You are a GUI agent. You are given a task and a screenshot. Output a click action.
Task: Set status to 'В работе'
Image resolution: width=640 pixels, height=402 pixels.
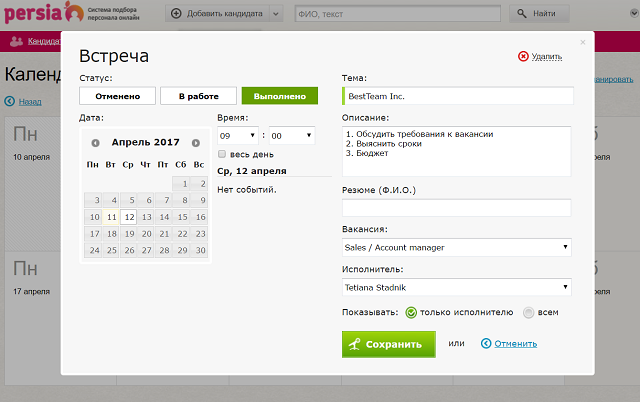click(x=198, y=96)
